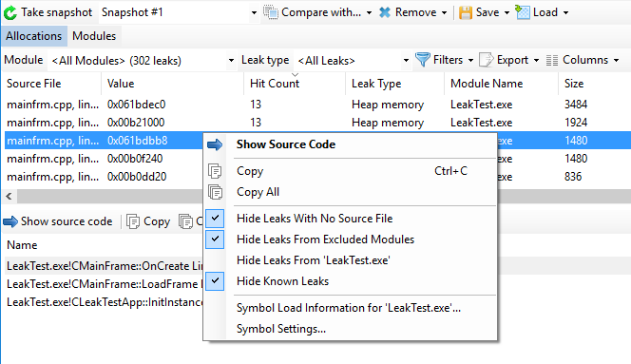Click the Remove blue X icon
This screenshot has height=364, width=631.
(x=385, y=12)
